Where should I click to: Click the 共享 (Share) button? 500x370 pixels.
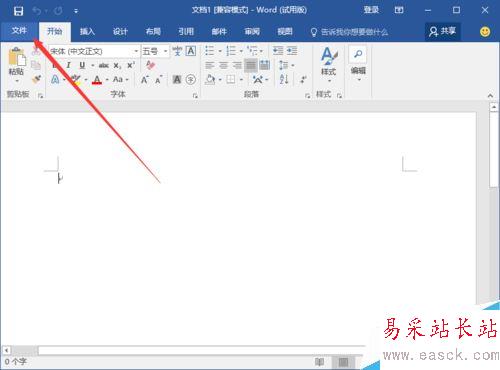click(x=442, y=32)
